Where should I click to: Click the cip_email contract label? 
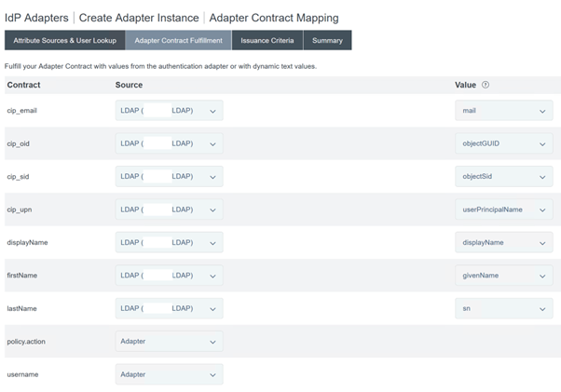click(21, 111)
